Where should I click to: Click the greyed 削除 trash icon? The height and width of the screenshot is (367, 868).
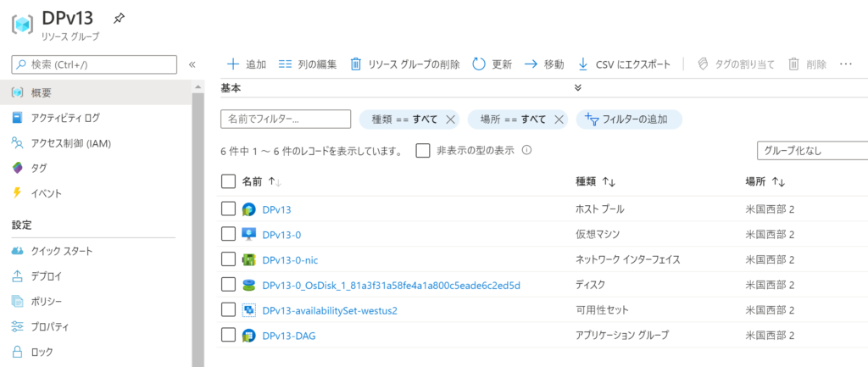[x=793, y=64]
